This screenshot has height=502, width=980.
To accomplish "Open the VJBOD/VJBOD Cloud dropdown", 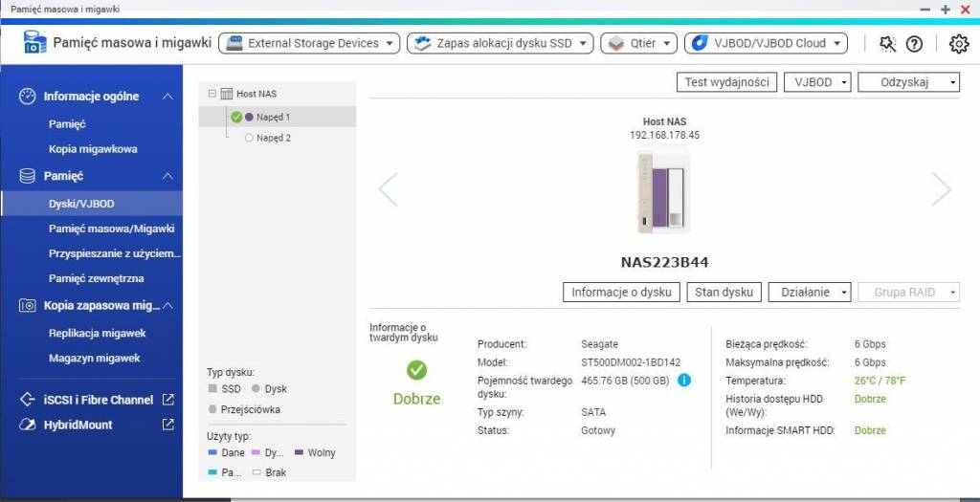I will tap(767, 43).
